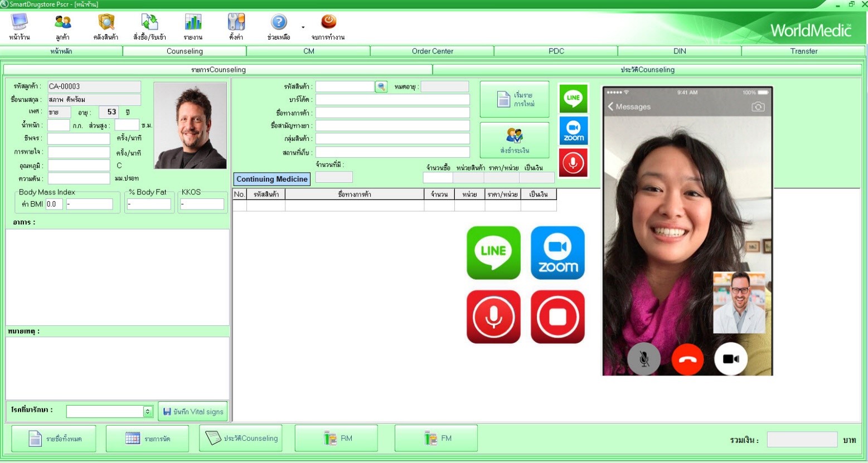Click the น้ำหนัก weight input field
This screenshot has width=868, height=463.
click(59, 125)
